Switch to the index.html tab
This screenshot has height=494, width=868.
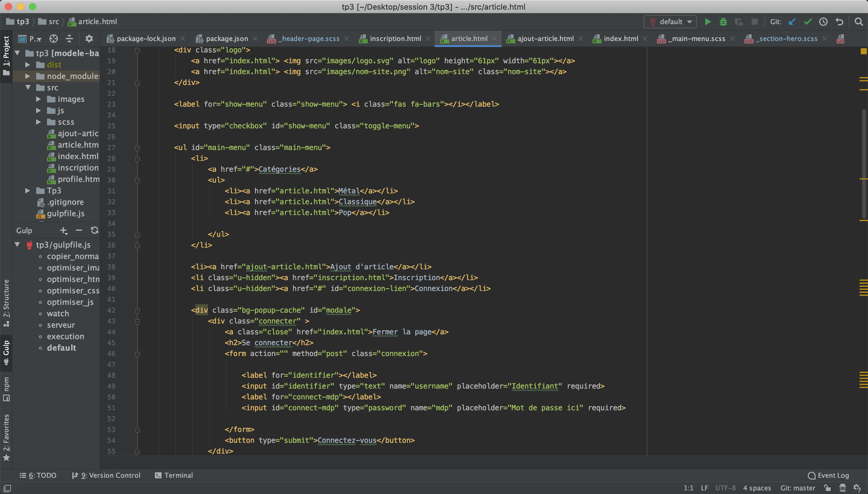620,39
